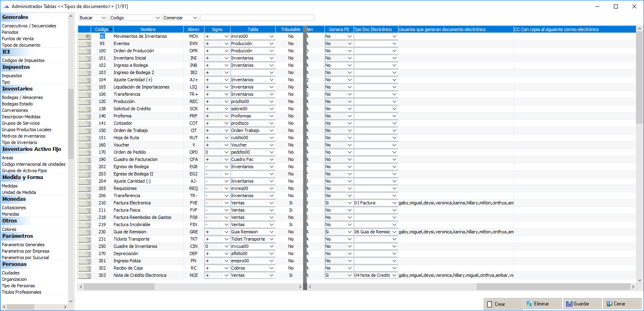Open Tabla dropdown for Eventos row

(x=272, y=43)
